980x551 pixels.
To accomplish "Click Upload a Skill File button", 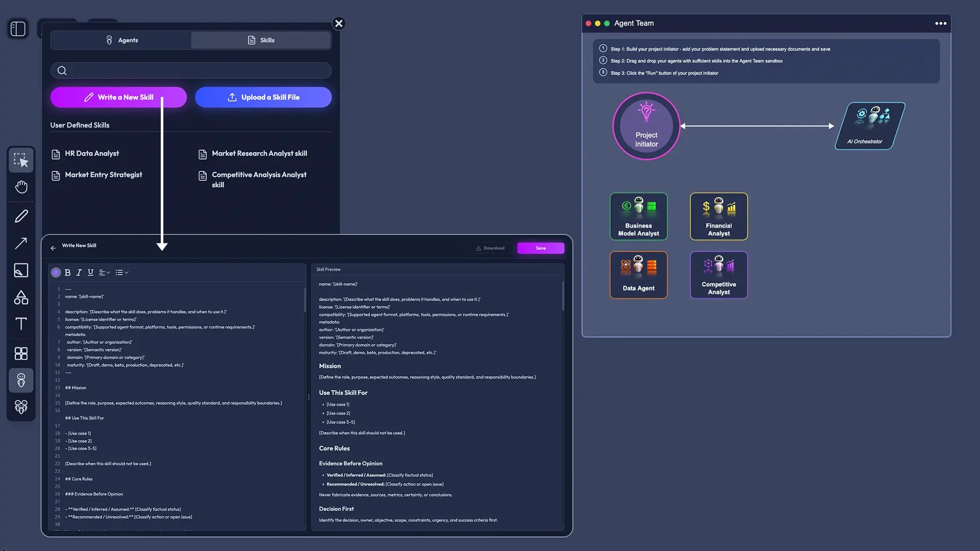I will [x=263, y=97].
